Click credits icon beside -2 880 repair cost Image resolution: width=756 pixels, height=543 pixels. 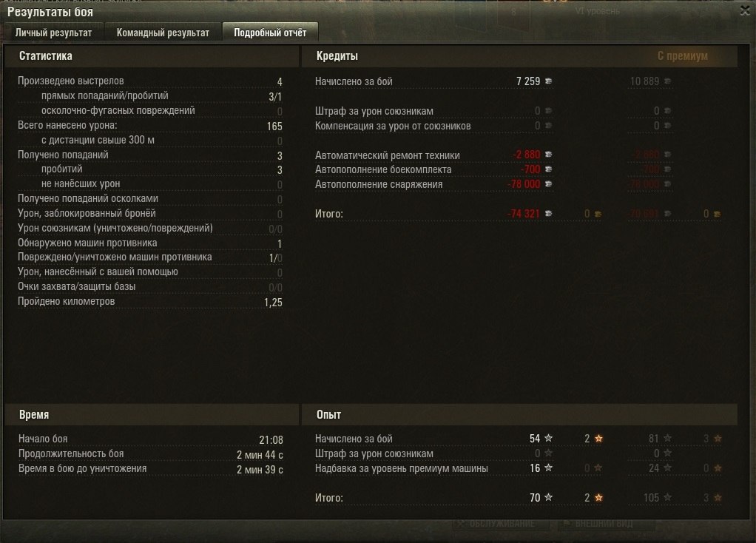[x=548, y=155]
